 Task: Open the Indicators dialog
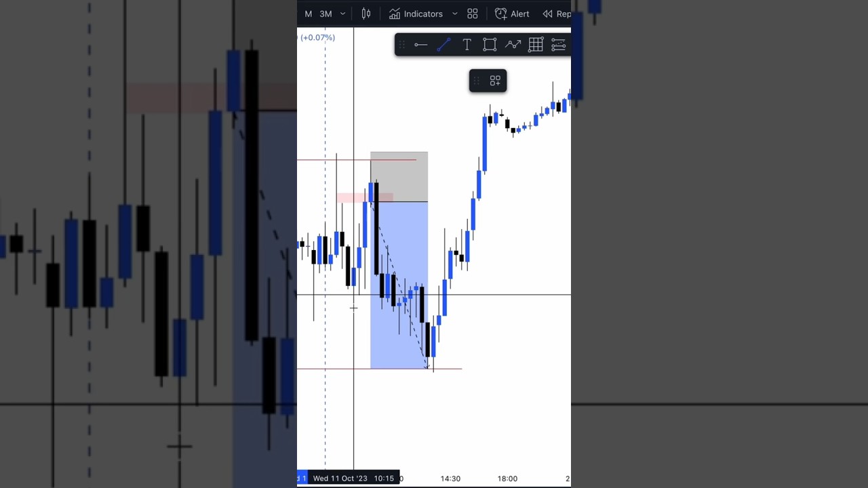(416, 14)
